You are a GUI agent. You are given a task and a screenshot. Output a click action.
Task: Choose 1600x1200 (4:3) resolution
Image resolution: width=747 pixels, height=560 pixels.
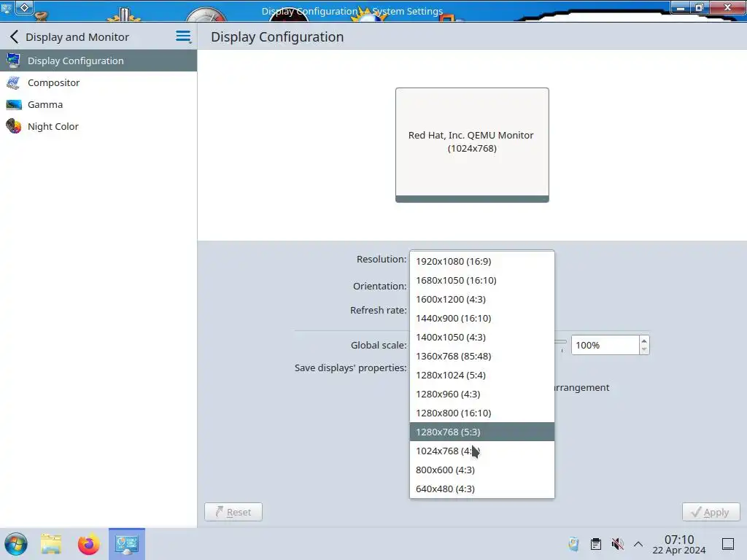pyautogui.click(x=481, y=299)
